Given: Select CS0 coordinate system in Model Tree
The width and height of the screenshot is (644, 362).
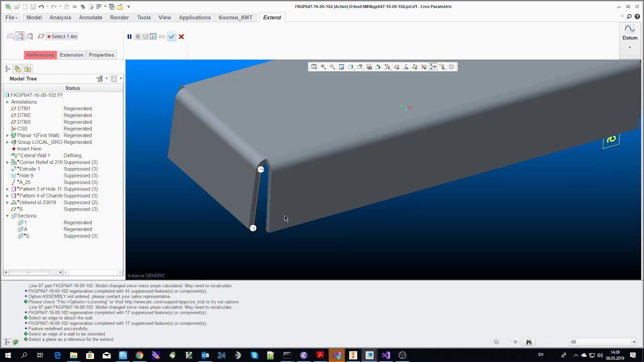Looking at the screenshot, I should tap(22, 129).
